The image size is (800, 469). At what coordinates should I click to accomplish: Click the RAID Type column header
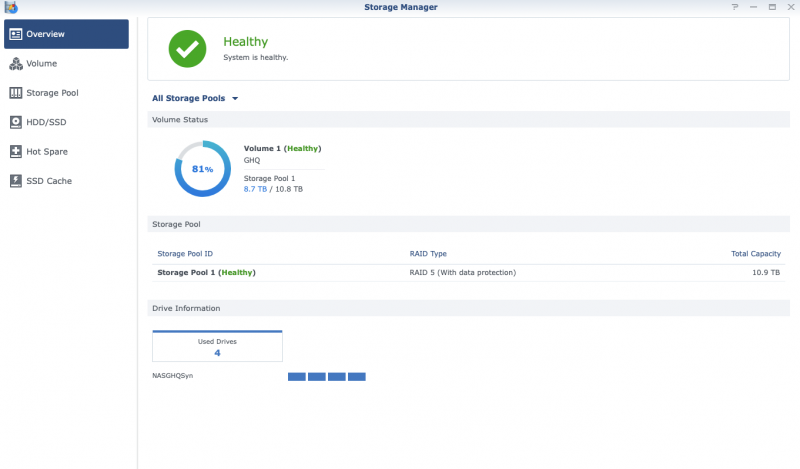tap(428, 254)
